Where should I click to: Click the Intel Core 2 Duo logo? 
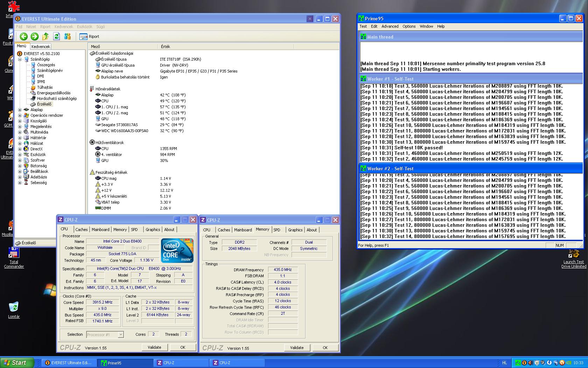pyautogui.click(x=177, y=250)
